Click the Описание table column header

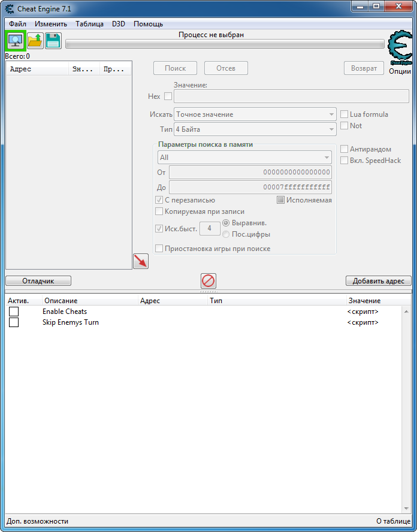click(x=90, y=301)
